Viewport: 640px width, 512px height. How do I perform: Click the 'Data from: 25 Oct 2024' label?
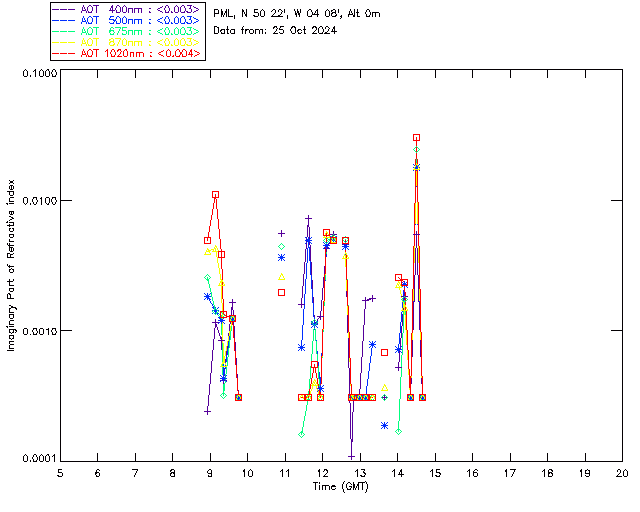276,30
